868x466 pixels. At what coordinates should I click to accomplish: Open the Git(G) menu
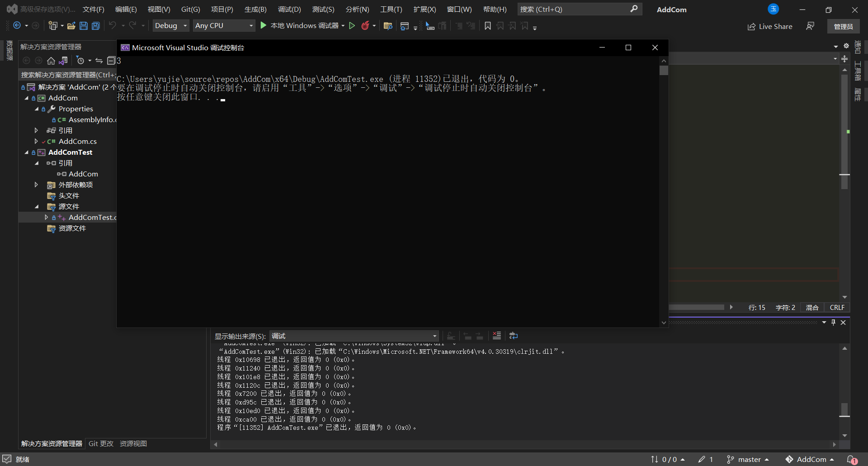[x=190, y=10]
